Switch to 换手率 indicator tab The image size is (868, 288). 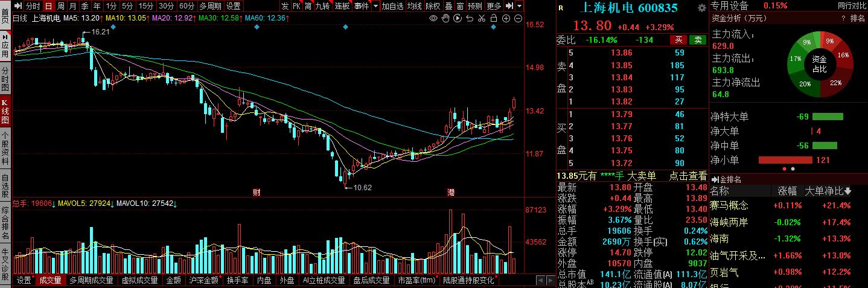[238, 280]
